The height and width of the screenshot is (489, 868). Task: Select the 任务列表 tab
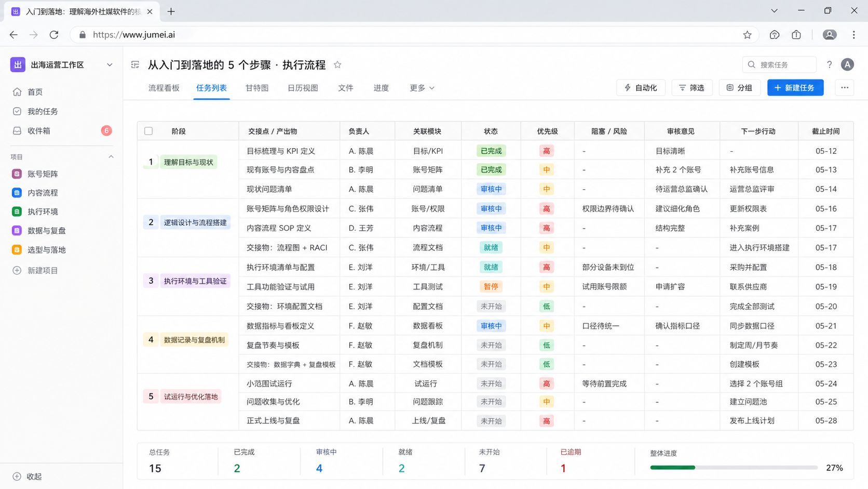[211, 88]
